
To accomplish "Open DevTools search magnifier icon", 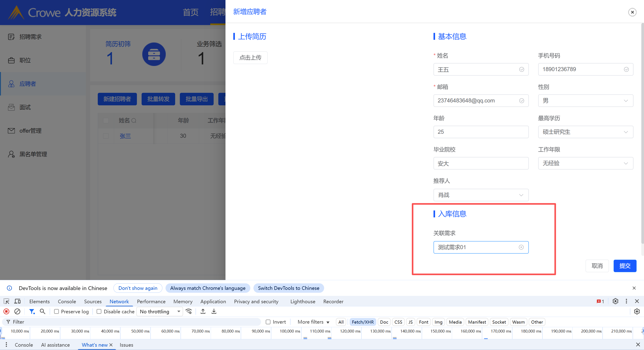I will (43, 312).
